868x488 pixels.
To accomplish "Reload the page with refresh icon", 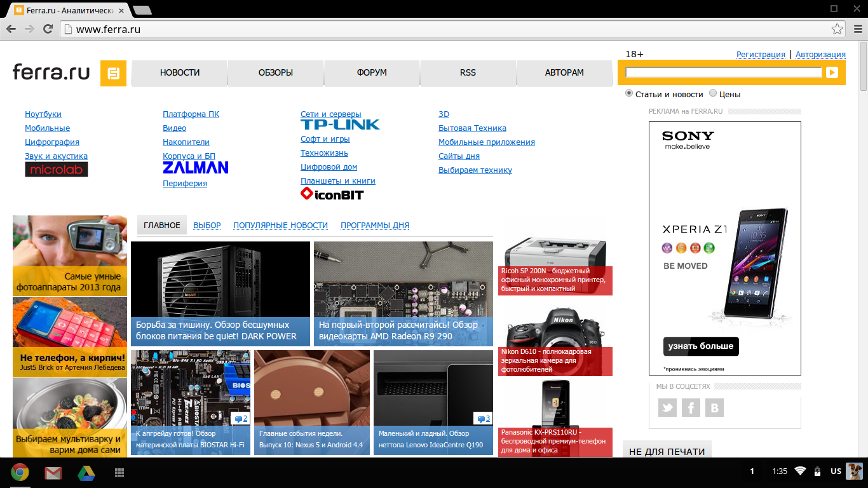I will tap(48, 29).
